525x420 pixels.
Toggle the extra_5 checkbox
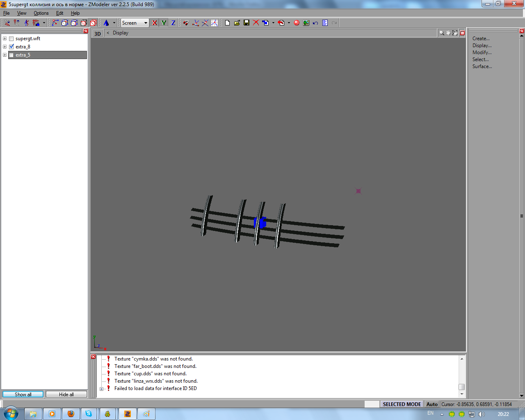click(11, 55)
